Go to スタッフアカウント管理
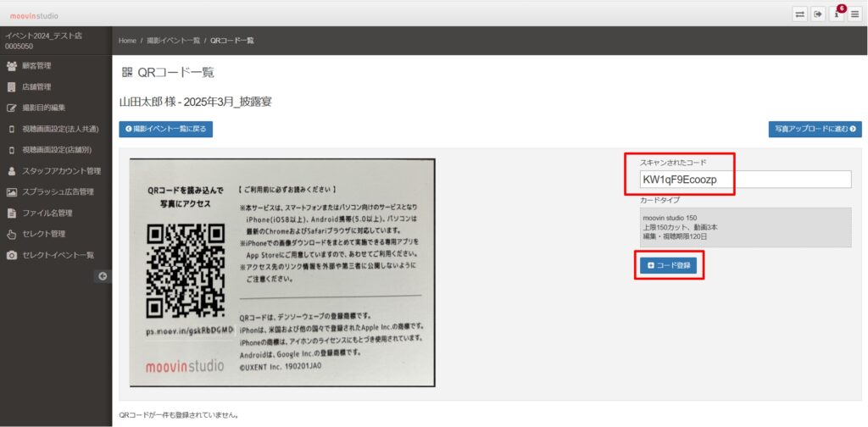Viewport: 868px width, 427px height. [61, 171]
